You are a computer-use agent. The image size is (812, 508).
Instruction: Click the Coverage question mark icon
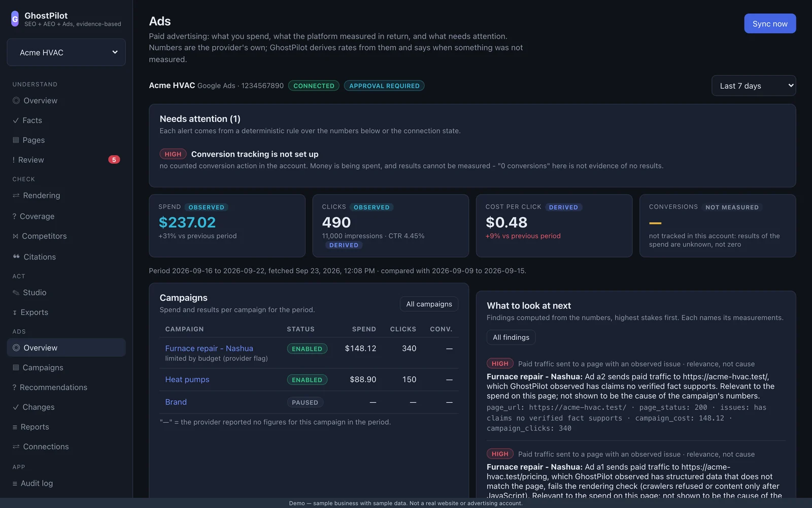click(14, 216)
